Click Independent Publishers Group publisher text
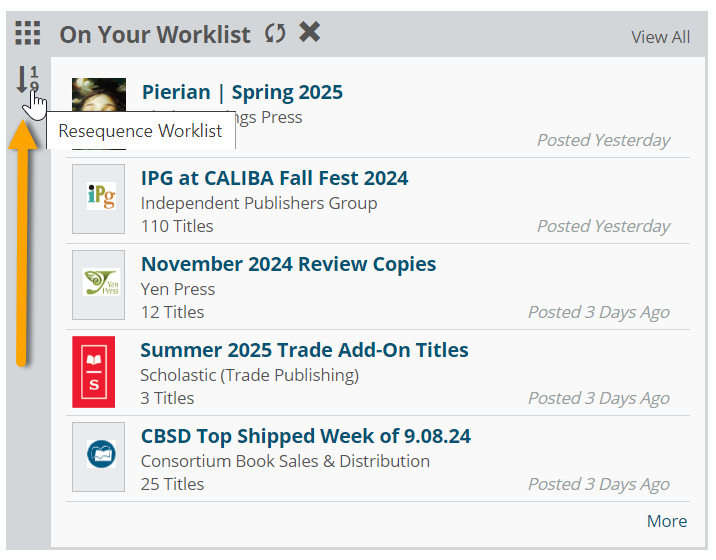Screen dimensions: 716x560 click(x=259, y=203)
